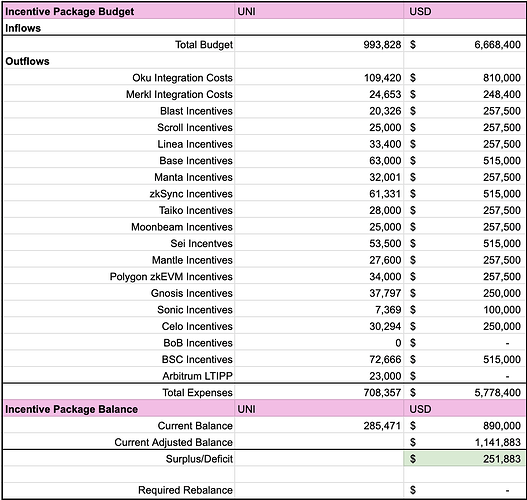The height and width of the screenshot is (500, 527).
Task: Select the 'Taiko Incentives' label
Action: (x=196, y=210)
